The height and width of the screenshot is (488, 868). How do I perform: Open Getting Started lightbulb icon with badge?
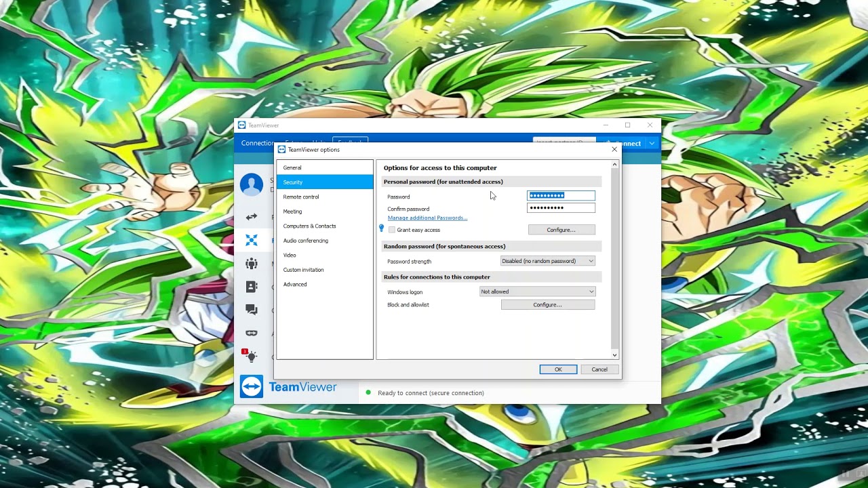[250, 355]
